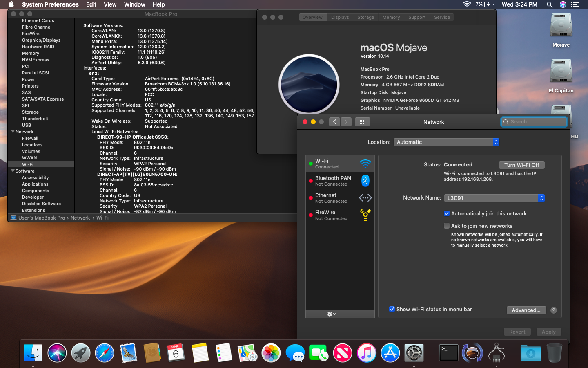
Task: Open View menu
Action: click(110, 4)
